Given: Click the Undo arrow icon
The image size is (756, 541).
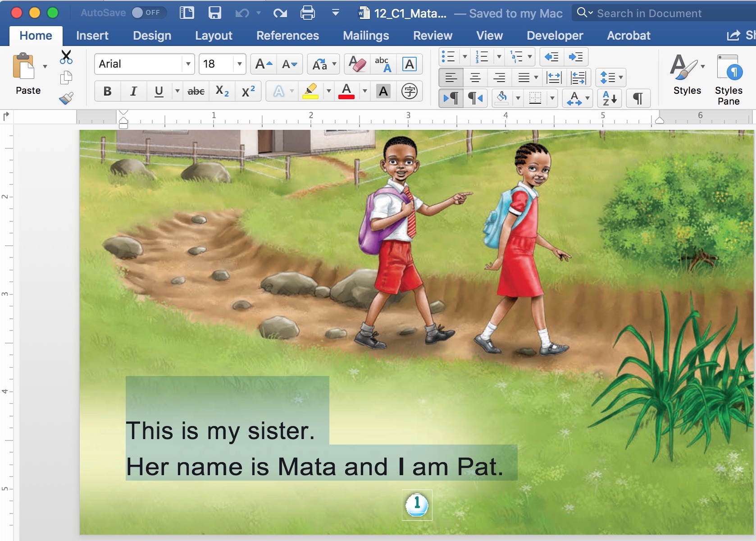Looking at the screenshot, I should [242, 13].
